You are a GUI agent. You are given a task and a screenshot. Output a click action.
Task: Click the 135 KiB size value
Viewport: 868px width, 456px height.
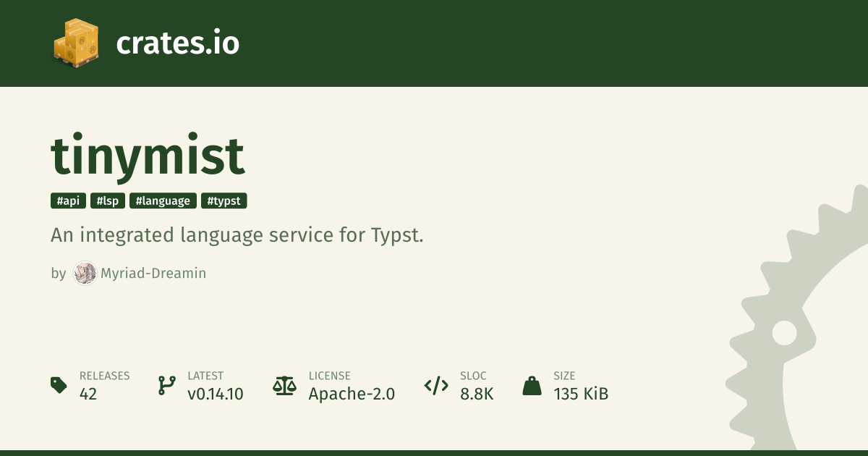(x=581, y=394)
